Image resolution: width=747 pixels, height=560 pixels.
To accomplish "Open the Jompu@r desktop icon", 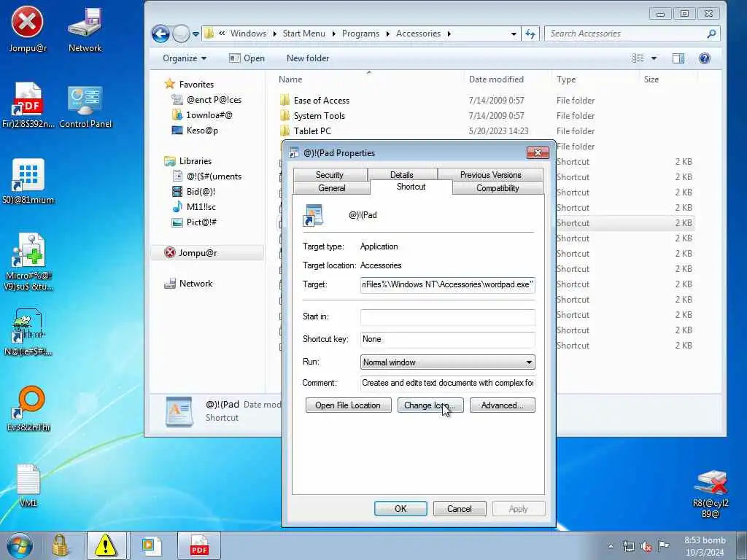I will (28, 29).
